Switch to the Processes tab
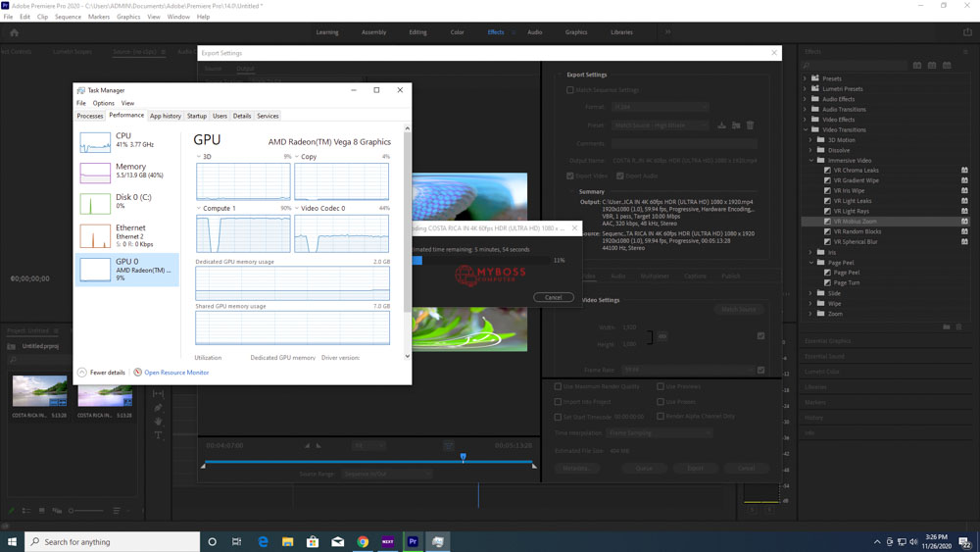The width and height of the screenshot is (980, 552). click(90, 116)
